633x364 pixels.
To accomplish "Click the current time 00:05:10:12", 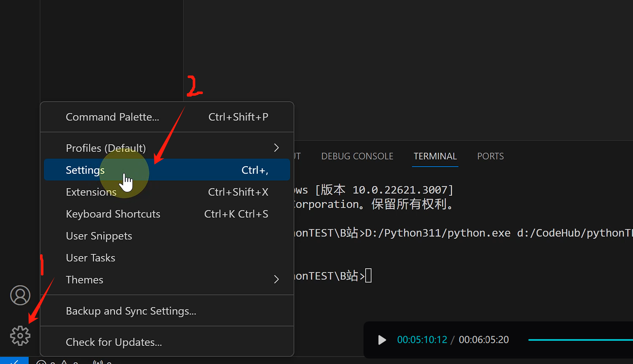I will [x=422, y=340].
